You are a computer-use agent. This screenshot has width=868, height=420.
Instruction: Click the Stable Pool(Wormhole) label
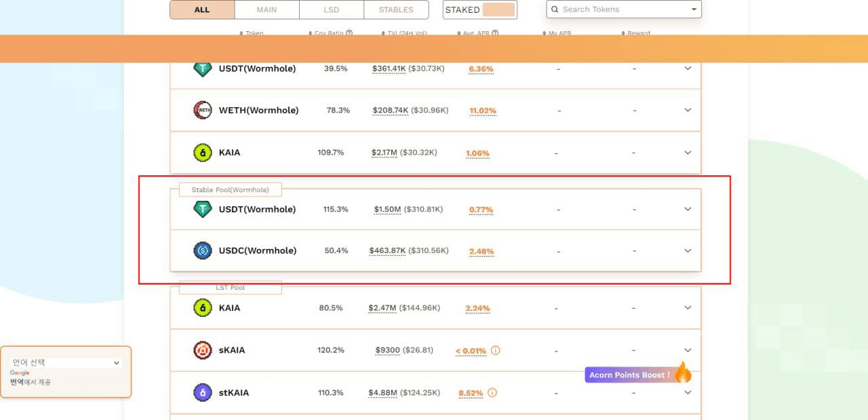click(230, 190)
